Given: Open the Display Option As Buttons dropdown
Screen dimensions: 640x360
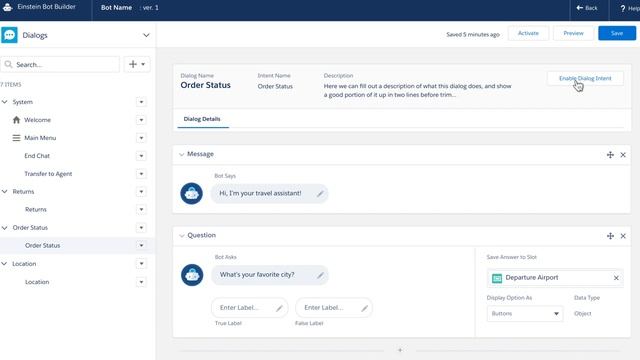Looking at the screenshot, I should tap(524, 313).
